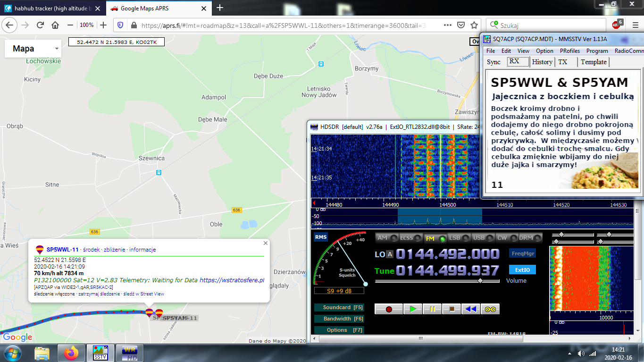This screenshot has height=362, width=644.
Task: Open the Options [F7] menu in HDSDR
Action: coord(339,330)
